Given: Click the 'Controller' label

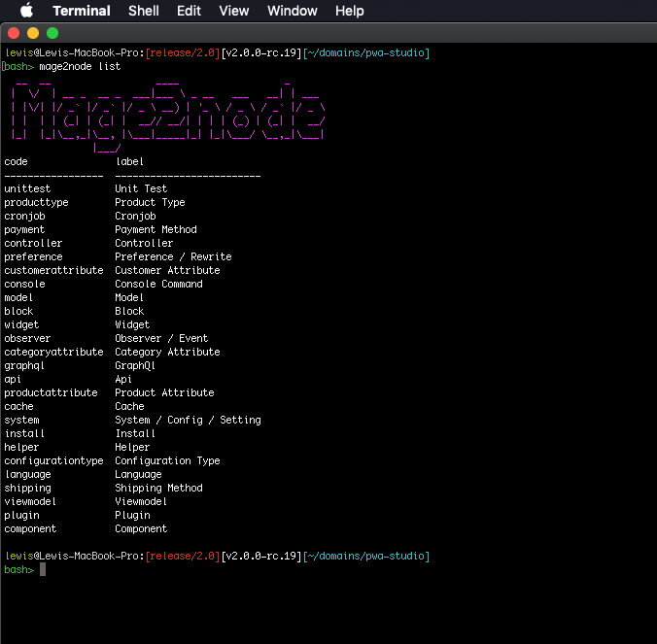Looking at the screenshot, I should (x=144, y=243).
